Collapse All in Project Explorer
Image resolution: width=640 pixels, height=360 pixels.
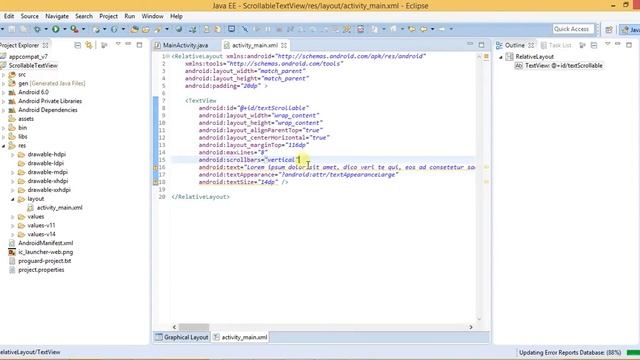coord(78,45)
